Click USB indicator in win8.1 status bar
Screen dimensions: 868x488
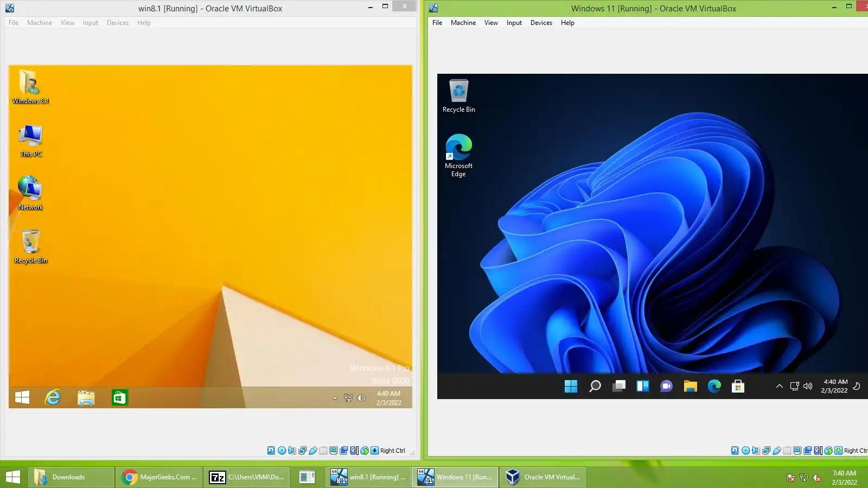312,451
